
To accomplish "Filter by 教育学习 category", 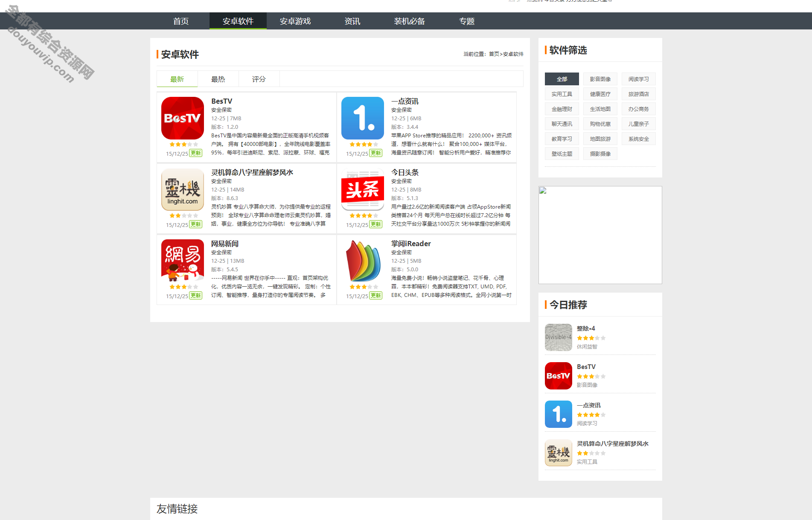I will coord(562,139).
